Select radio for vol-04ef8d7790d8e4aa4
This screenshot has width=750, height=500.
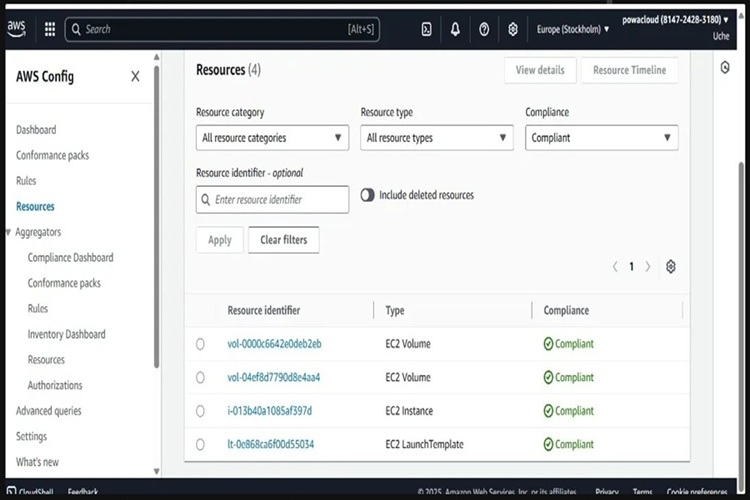pos(200,378)
